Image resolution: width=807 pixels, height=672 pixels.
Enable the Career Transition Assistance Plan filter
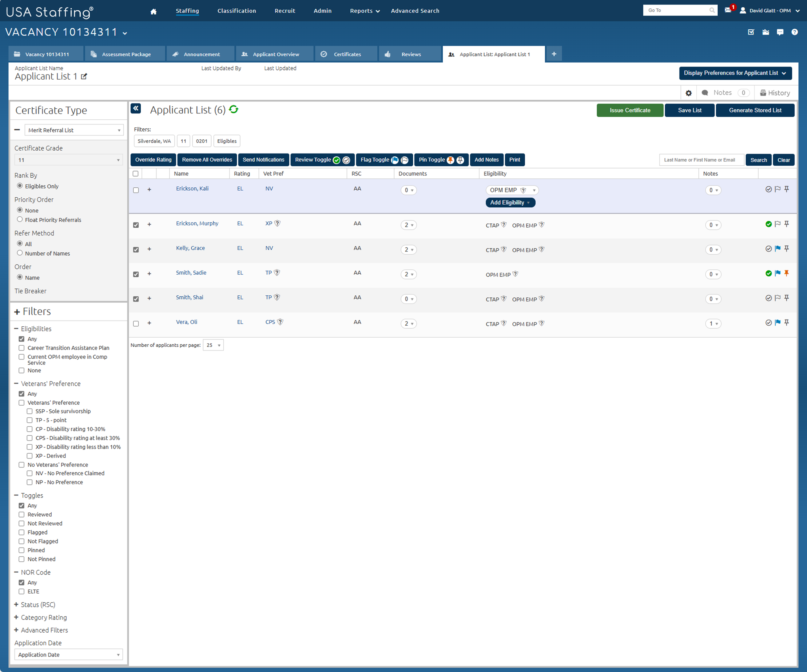tap(22, 348)
